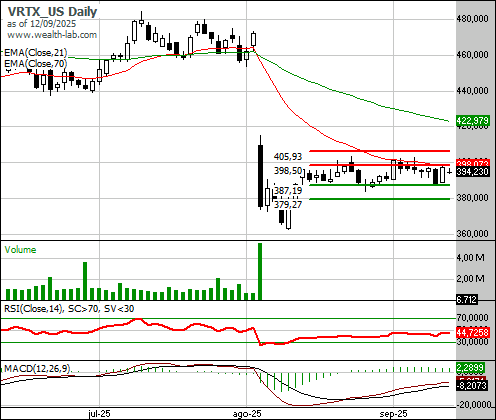
Task: Click the 70,0000 RSI axis label
Action: [x=472, y=317]
